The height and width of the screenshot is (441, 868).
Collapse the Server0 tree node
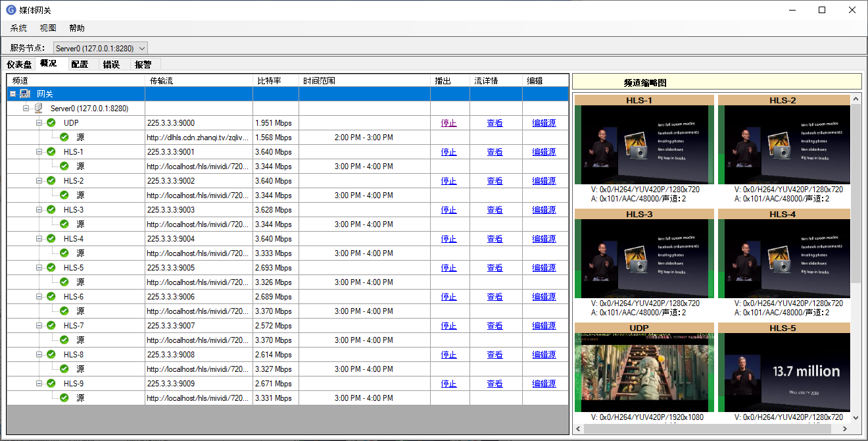[x=26, y=109]
